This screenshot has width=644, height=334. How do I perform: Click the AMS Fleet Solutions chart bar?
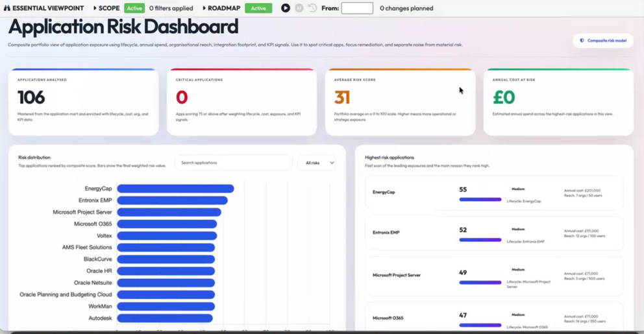pyautogui.click(x=166, y=248)
